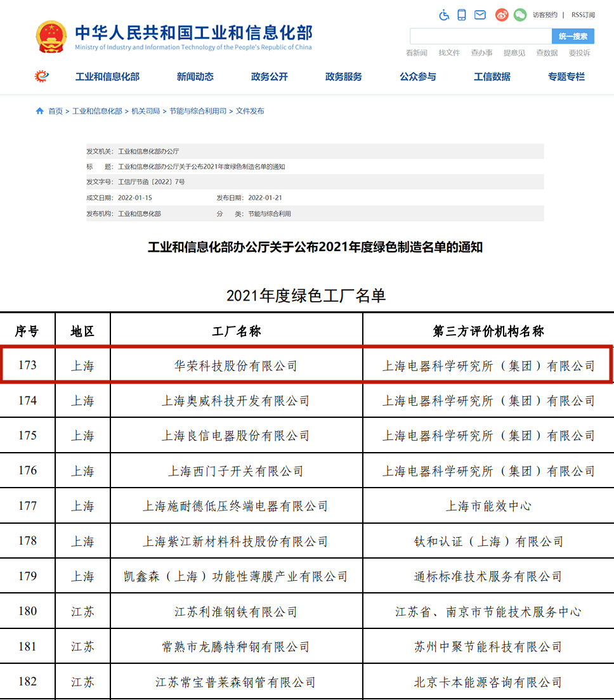Open the mobile version phone icon
Image resolution: width=614 pixels, height=700 pixels.
[x=462, y=15]
